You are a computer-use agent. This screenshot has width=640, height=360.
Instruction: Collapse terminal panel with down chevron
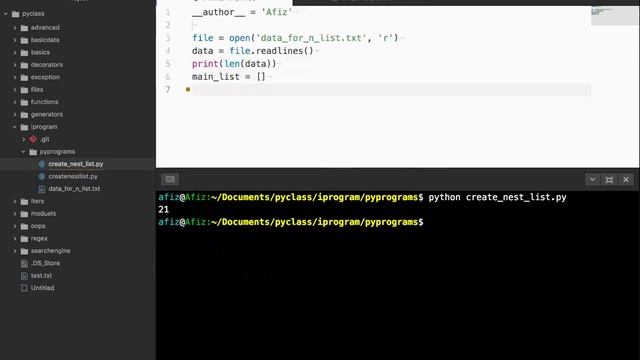pos(592,180)
